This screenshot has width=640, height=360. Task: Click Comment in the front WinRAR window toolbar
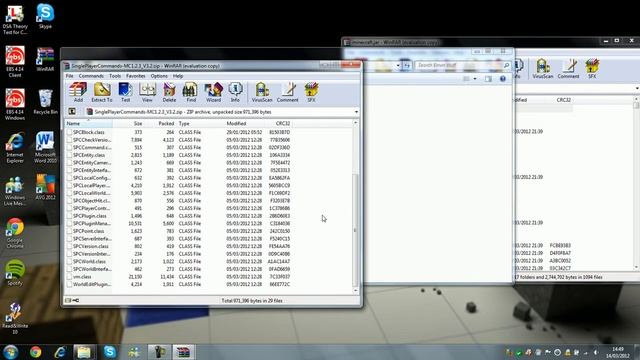point(287,92)
